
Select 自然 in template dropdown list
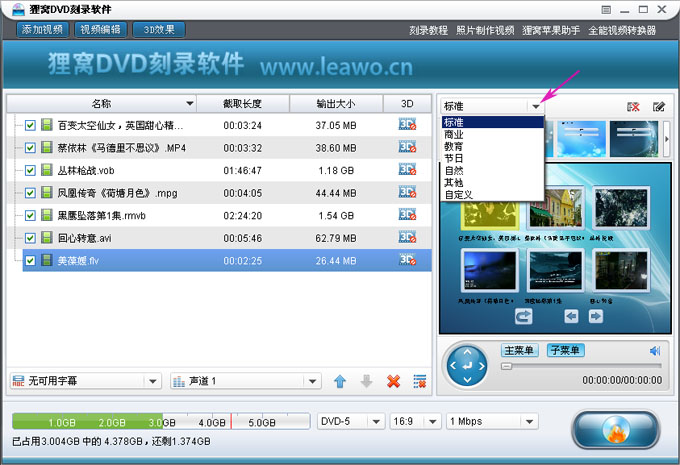493,170
